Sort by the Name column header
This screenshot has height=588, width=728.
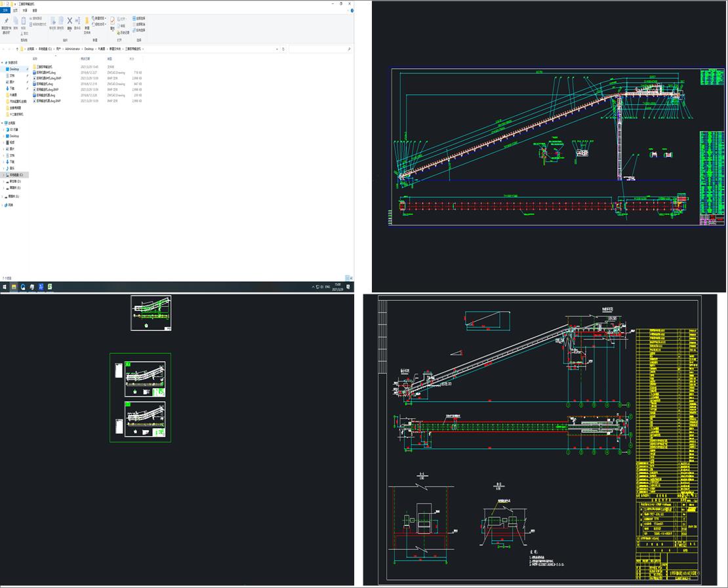(35, 59)
